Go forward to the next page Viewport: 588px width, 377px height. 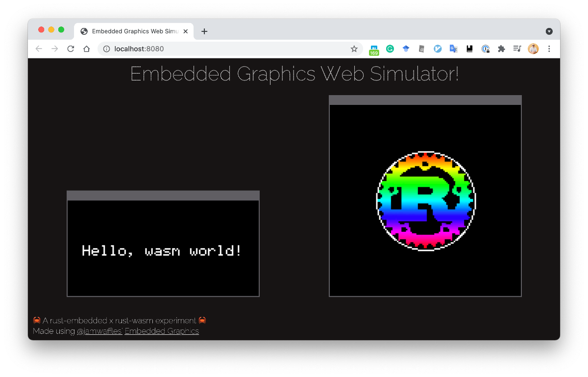tap(55, 49)
